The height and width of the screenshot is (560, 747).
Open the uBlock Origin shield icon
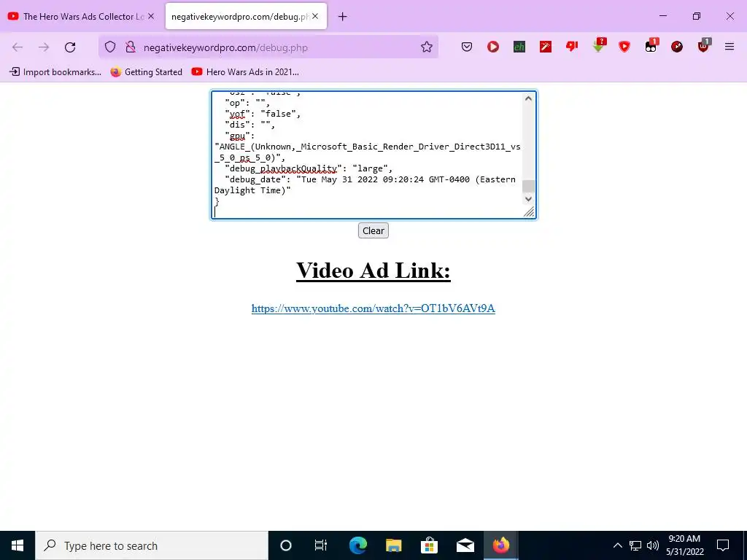[x=704, y=45]
